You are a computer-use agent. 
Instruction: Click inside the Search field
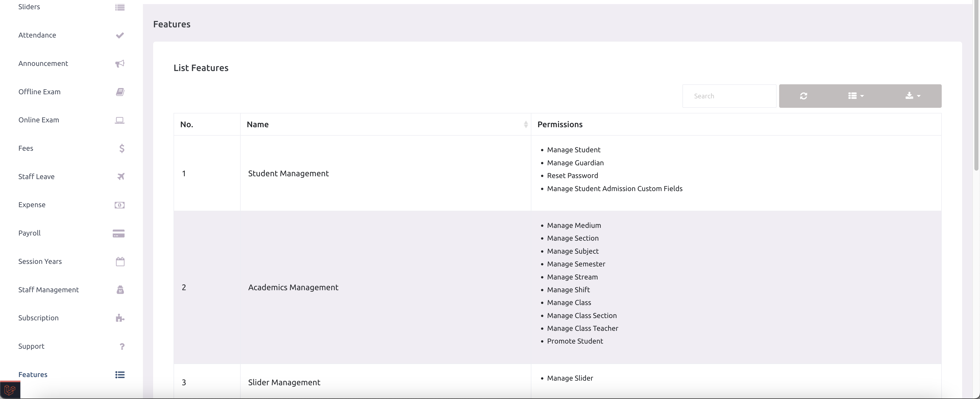(729, 96)
